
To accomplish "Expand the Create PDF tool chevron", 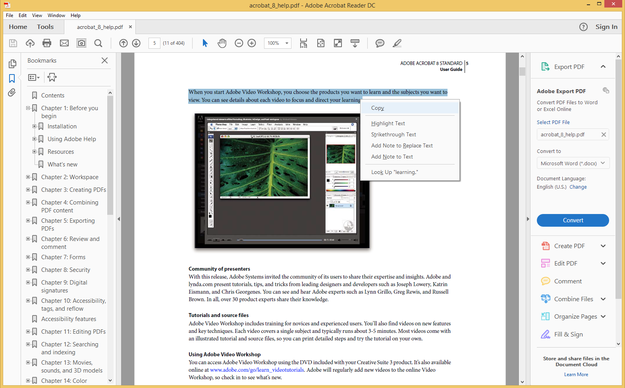I will click(603, 246).
